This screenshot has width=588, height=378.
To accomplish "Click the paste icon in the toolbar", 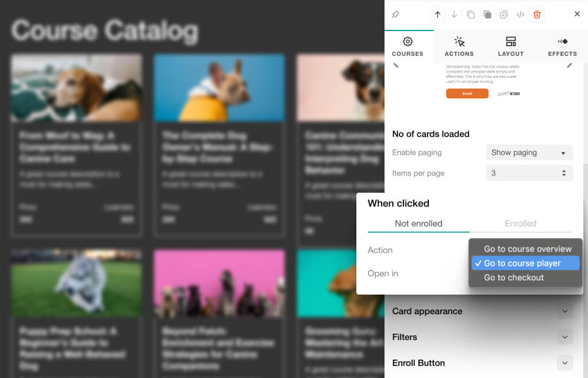I will [x=487, y=14].
